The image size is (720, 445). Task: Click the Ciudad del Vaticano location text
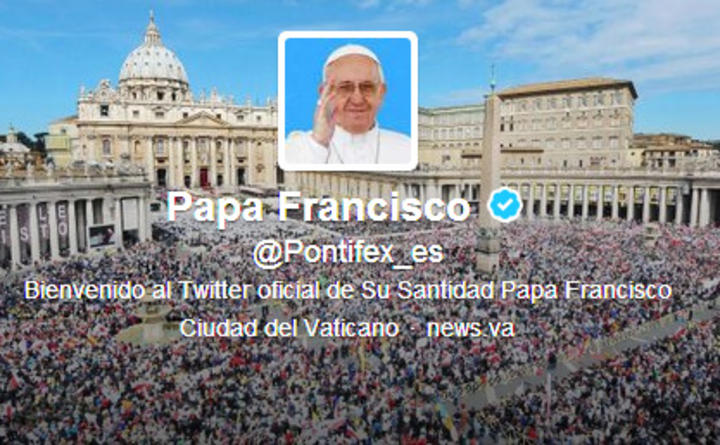(x=289, y=328)
